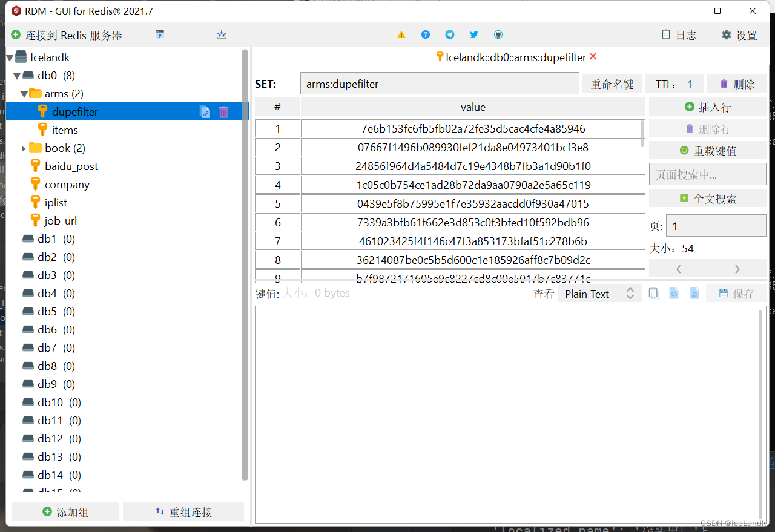Click Add Group (添加组) button
The height and width of the screenshot is (532, 775).
click(x=65, y=512)
